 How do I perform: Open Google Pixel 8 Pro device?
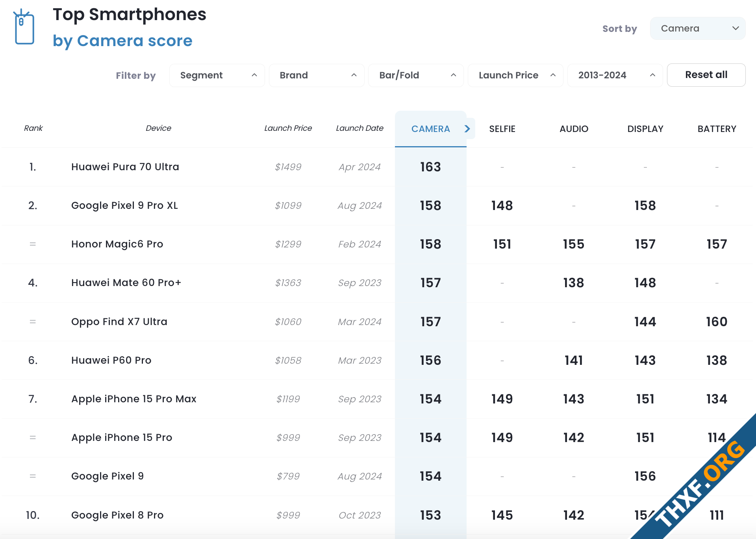[117, 515]
